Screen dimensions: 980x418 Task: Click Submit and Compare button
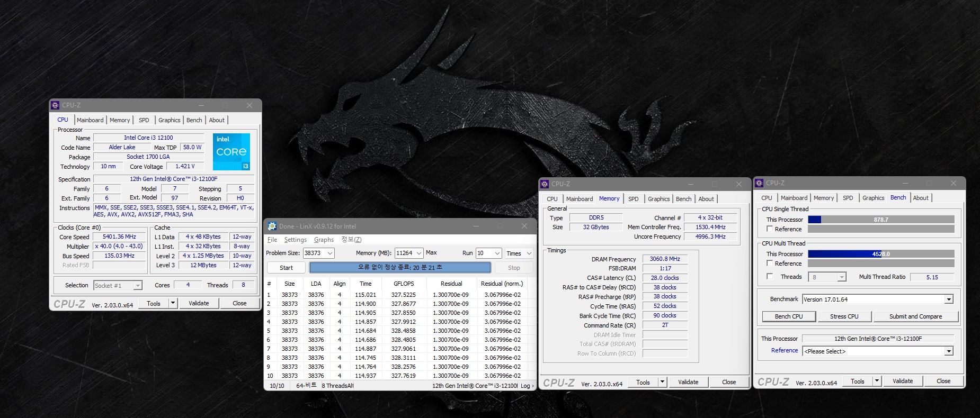coord(915,316)
